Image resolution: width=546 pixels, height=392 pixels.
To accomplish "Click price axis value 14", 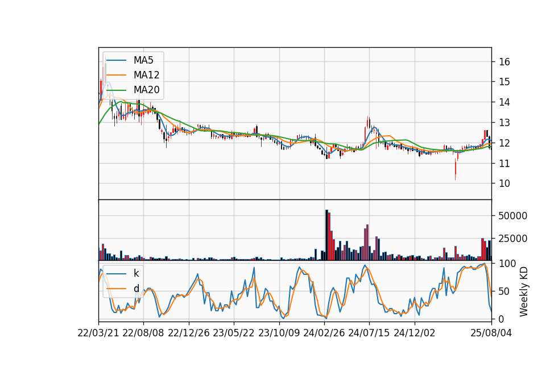I will (x=504, y=102).
